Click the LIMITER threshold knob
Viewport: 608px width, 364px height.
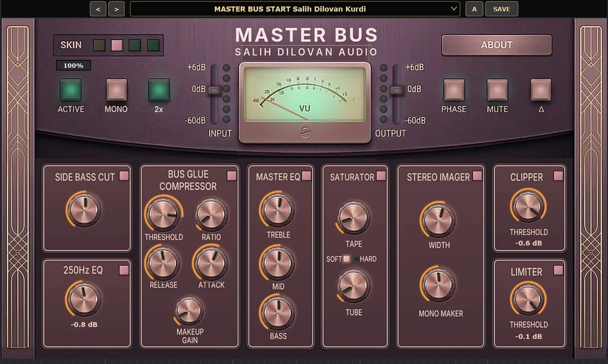point(528,299)
